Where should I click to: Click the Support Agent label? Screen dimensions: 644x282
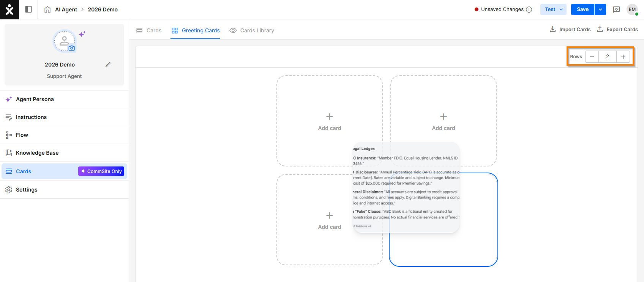(x=64, y=76)
